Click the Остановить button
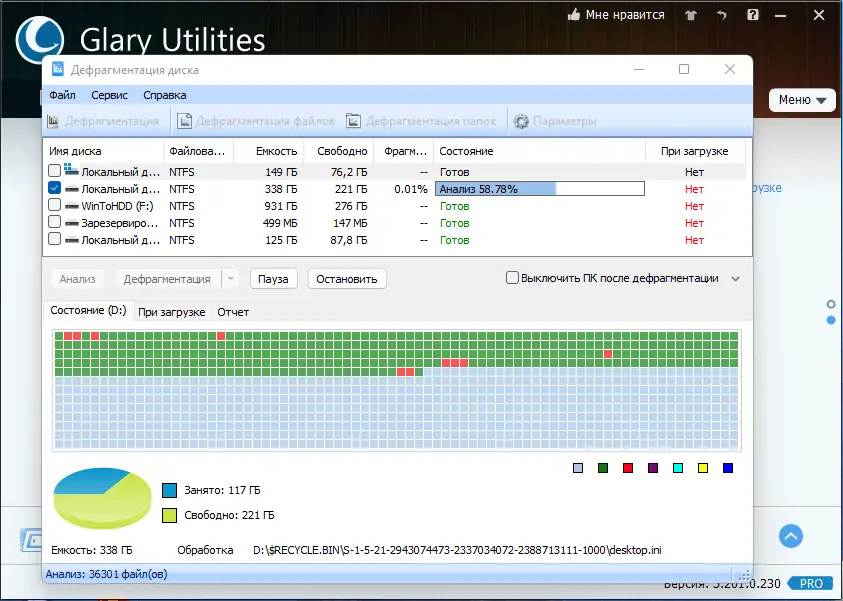This screenshot has height=601, width=843. (347, 279)
